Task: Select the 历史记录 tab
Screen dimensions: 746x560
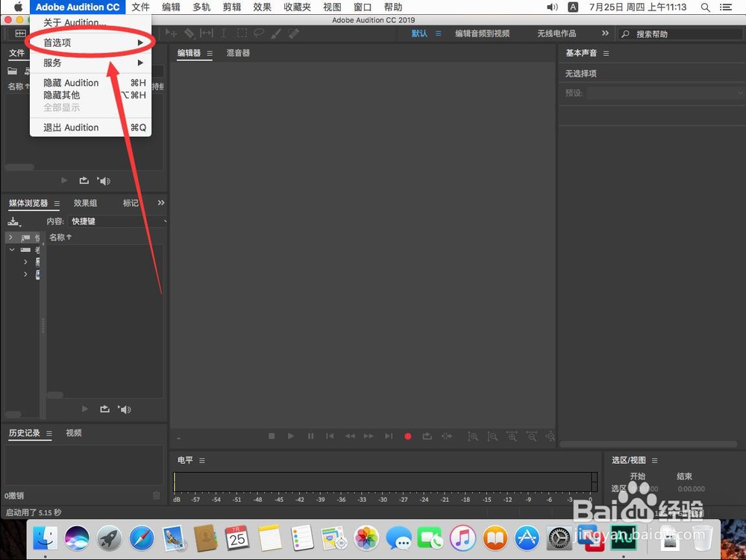Action: (25, 432)
